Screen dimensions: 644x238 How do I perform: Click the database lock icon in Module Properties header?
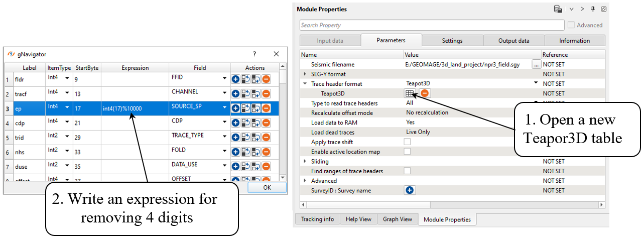(558, 9)
